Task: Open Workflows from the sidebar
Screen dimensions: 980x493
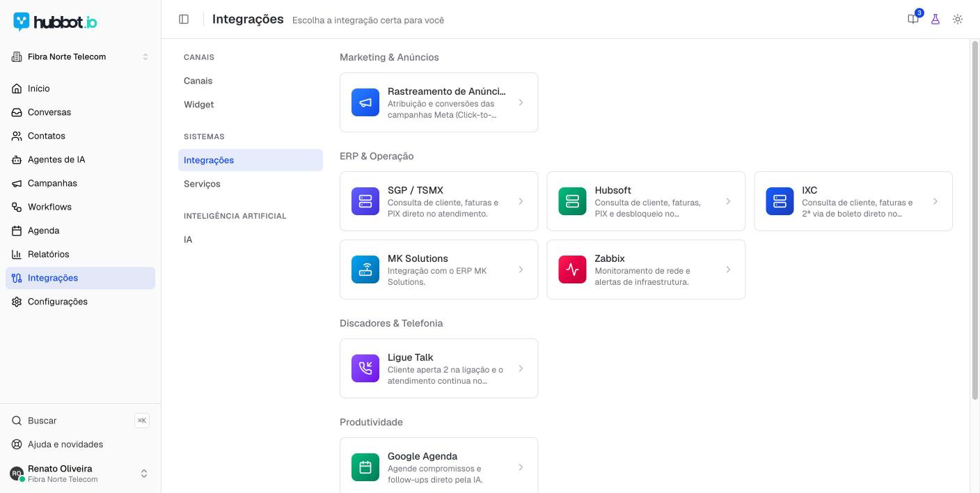Action: click(x=80, y=207)
